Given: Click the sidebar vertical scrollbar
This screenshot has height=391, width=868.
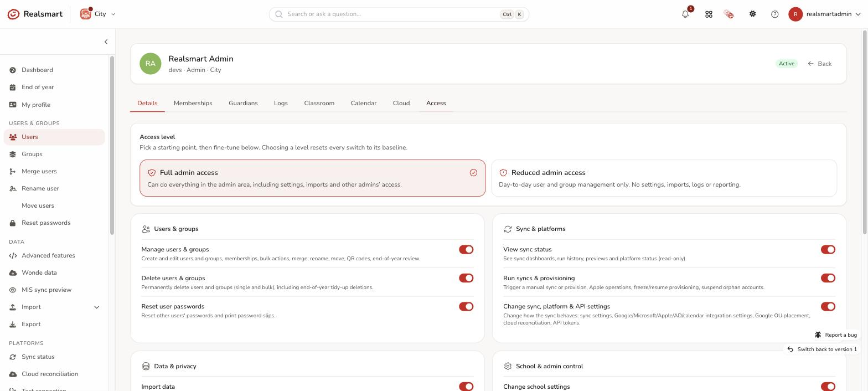Looking at the screenshot, I should [112, 145].
